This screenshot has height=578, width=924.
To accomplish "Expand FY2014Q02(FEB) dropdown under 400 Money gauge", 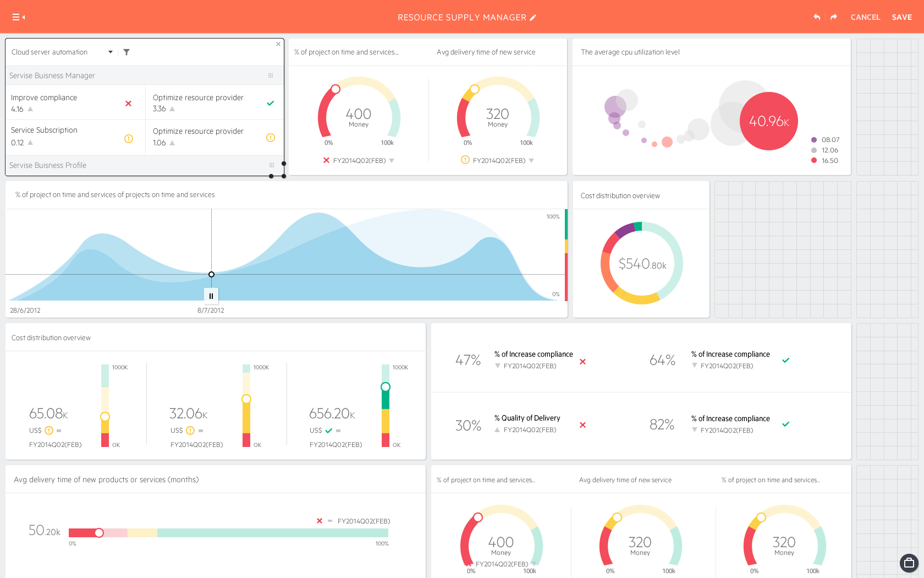I will pos(392,161).
